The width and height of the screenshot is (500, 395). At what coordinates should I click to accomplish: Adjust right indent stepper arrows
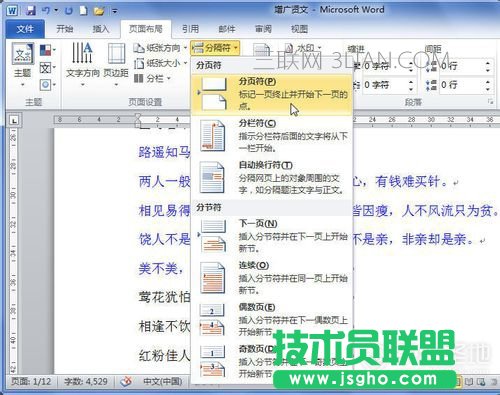coord(411,85)
